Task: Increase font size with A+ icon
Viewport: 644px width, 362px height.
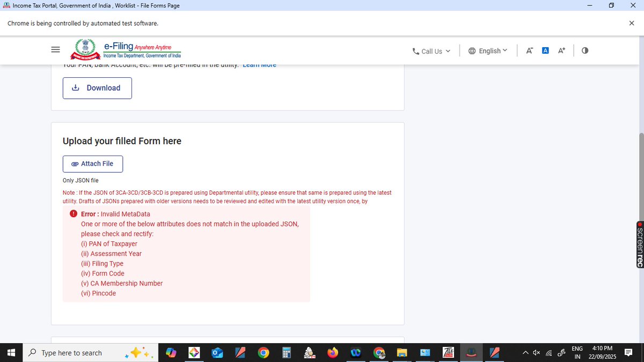Action: click(x=562, y=50)
